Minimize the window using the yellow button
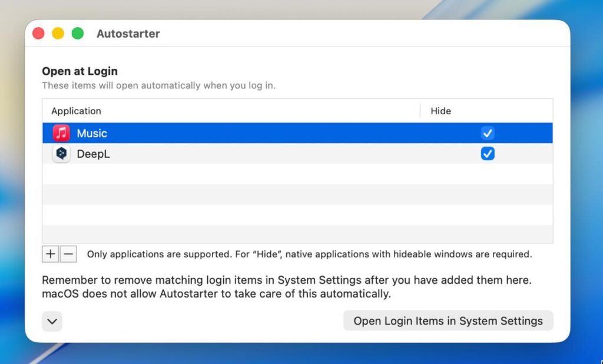The height and width of the screenshot is (364, 603). [x=58, y=34]
